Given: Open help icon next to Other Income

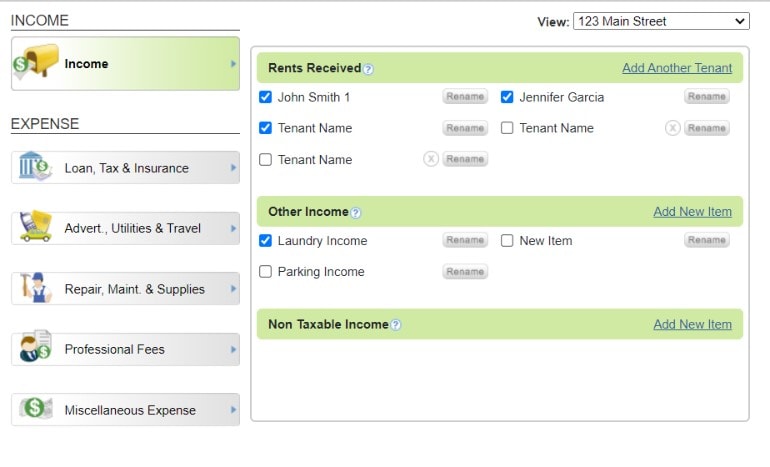Looking at the screenshot, I should [x=356, y=213].
